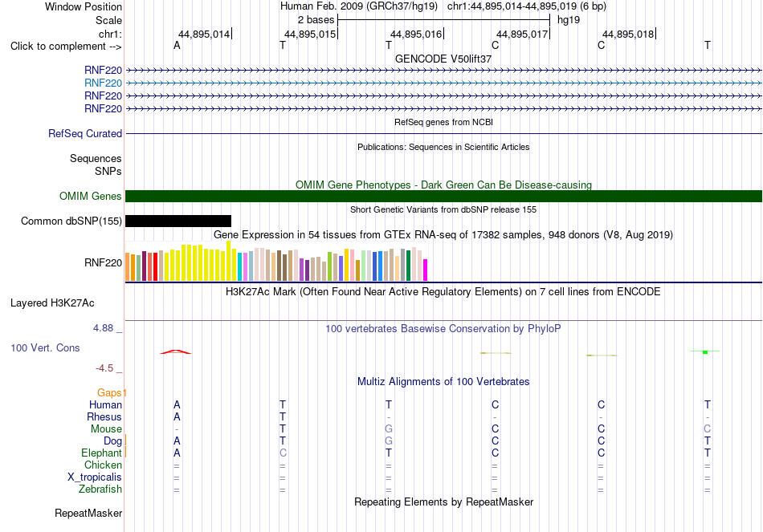Viewport: 763px width, 532px height.
Task: Click the faded C in the Elephant row
Action: pos(283,453)
